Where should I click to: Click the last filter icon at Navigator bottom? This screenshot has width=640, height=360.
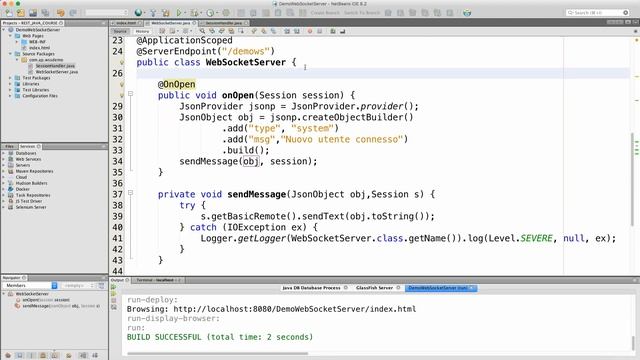95,356
